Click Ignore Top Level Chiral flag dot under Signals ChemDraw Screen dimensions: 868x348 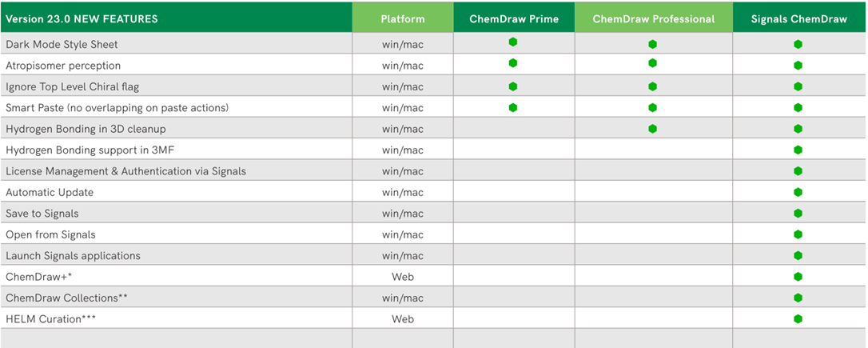pyautogui.click(x=798, y=86)
